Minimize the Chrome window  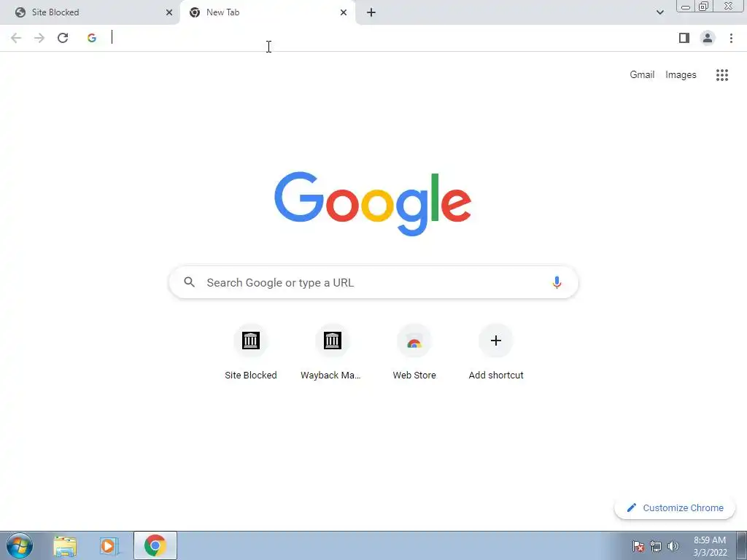click(x=686, y=7)
